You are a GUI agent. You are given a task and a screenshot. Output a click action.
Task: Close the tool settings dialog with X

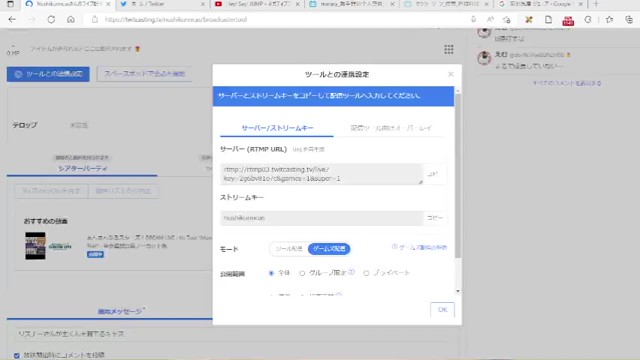pos(451,74)
